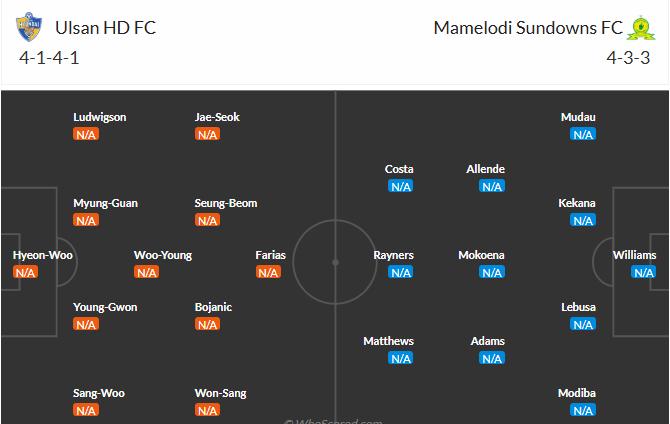Select Costa's blue N/A rating badge
Screen dimensions: 670x424
coord(401,186)
